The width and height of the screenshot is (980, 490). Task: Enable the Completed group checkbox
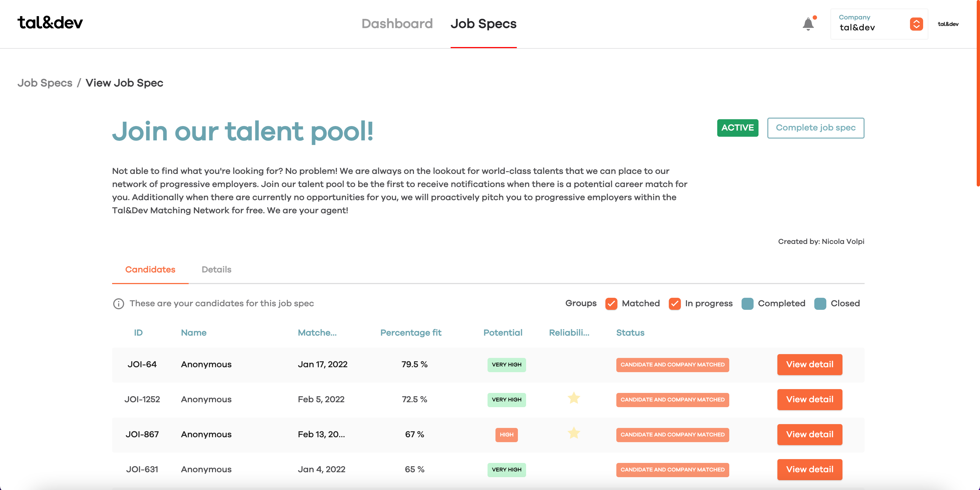[747, 304]
